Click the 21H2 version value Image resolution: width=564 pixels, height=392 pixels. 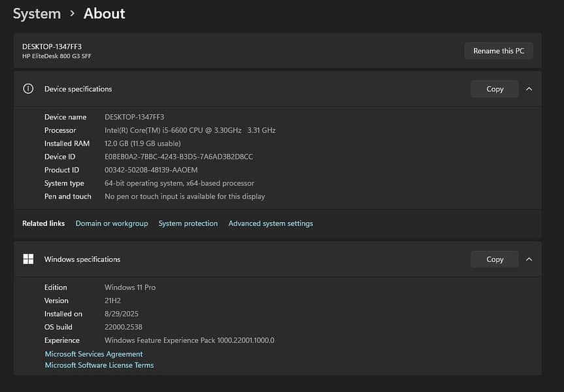pyautogui.click(x=112, y=301)
